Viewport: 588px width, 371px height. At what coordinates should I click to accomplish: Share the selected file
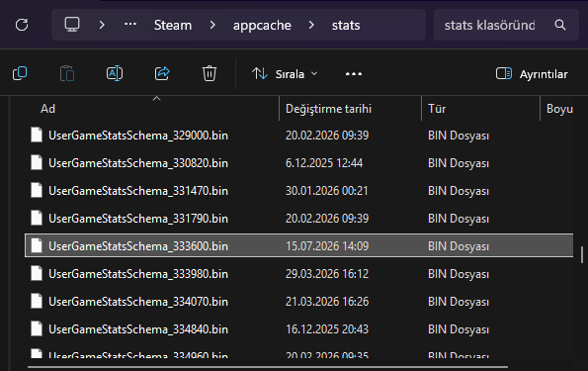pyautogui.click(x=162, y=73)
